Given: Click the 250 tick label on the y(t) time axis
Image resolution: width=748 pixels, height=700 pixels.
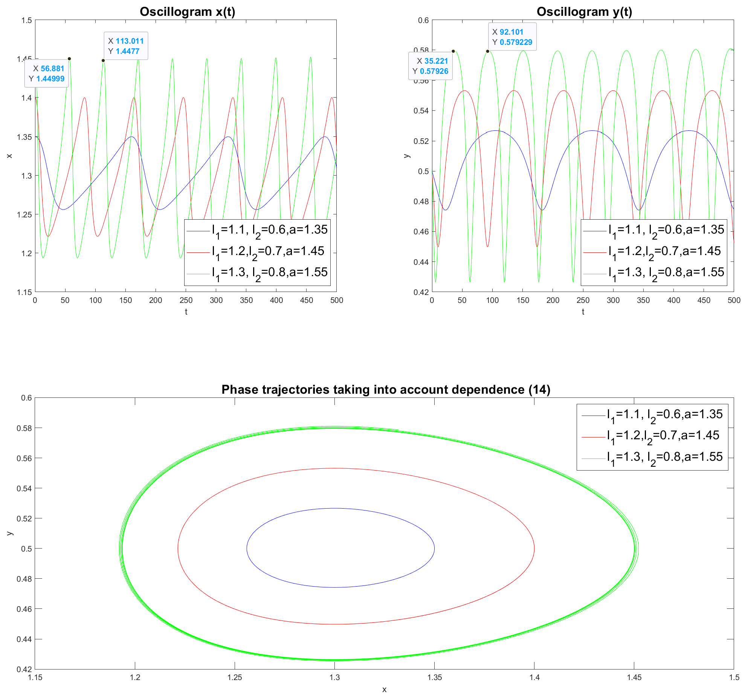Looking at the screenshot, I should [583, 300].
